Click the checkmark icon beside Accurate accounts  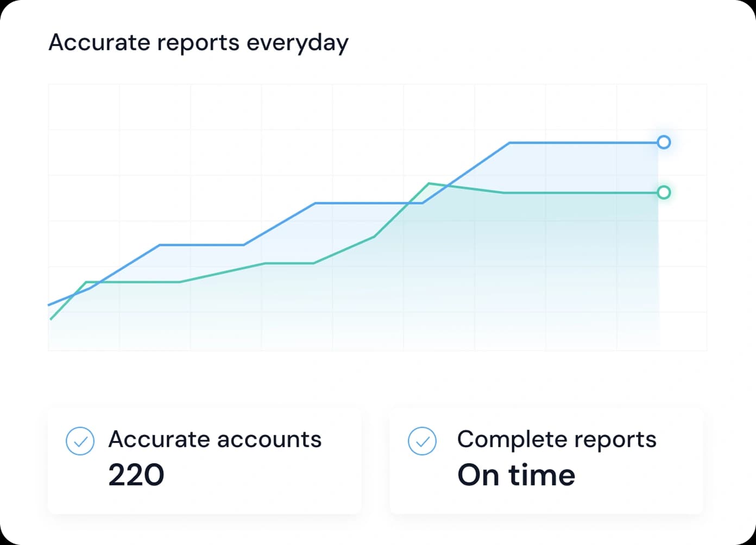click(x=80, y=441)
